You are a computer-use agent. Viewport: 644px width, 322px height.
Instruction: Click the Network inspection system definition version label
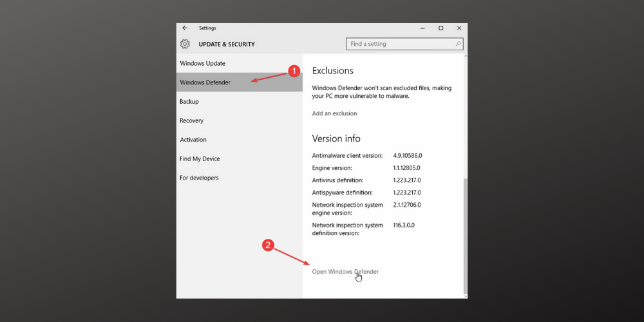tap(348, 229)
